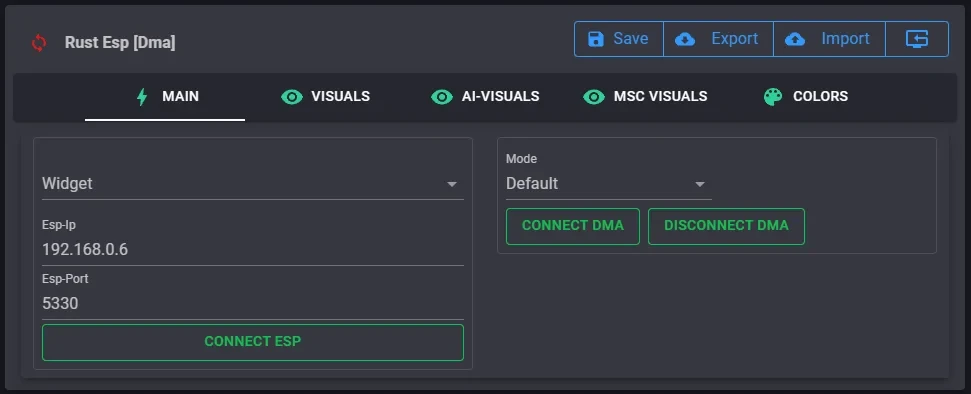Click the cloud download Export icon

[684, 40]
